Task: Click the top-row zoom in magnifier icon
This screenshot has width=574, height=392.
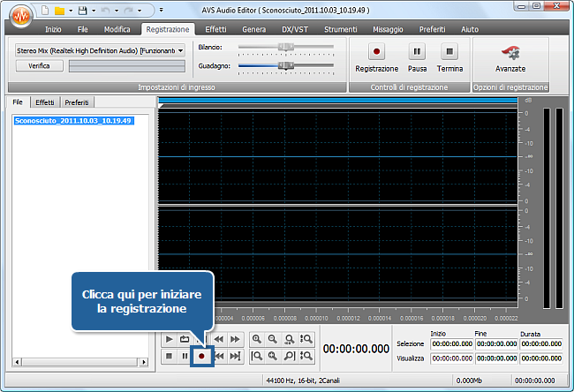Action: (257, 339)
